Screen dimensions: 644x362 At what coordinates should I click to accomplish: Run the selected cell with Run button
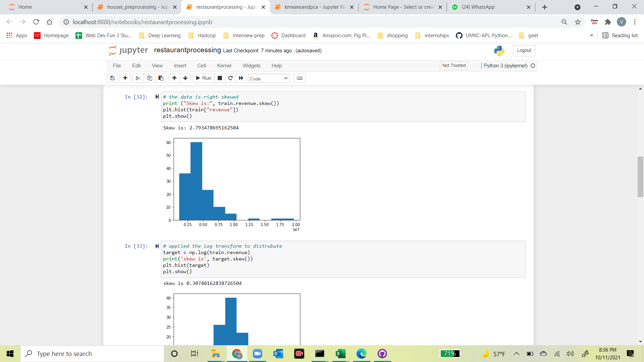pos(203,78)
